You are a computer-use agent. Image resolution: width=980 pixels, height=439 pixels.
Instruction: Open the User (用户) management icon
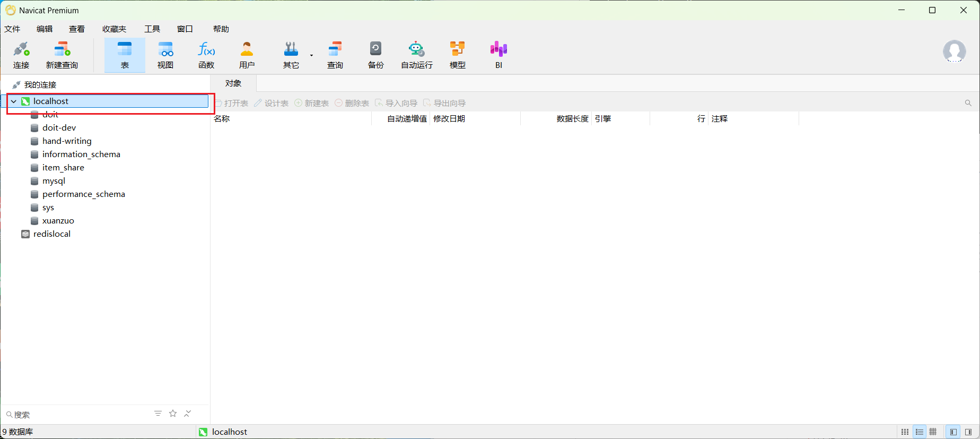point(247,55)
